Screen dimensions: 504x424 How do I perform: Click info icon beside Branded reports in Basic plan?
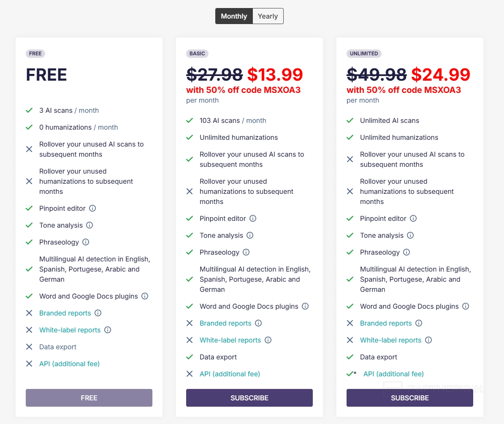click(x=258, y=323)
